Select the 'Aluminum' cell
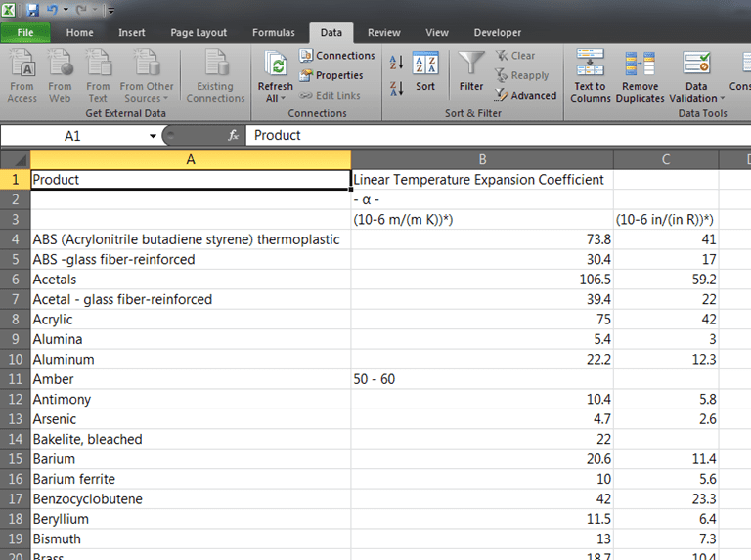This screenshot has width=751, height=560. [x=191, y=360]
